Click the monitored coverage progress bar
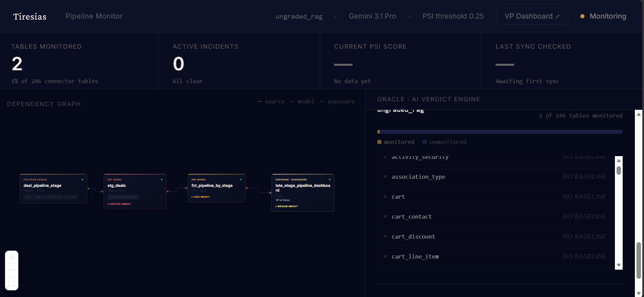The image size is (644, 297). [500, 132]
